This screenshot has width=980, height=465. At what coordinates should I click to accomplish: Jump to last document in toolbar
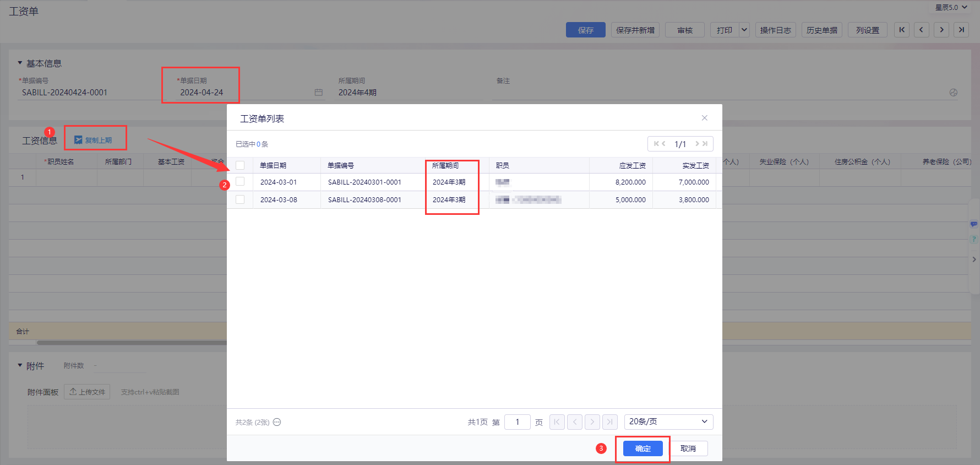[x=961, y=30]
